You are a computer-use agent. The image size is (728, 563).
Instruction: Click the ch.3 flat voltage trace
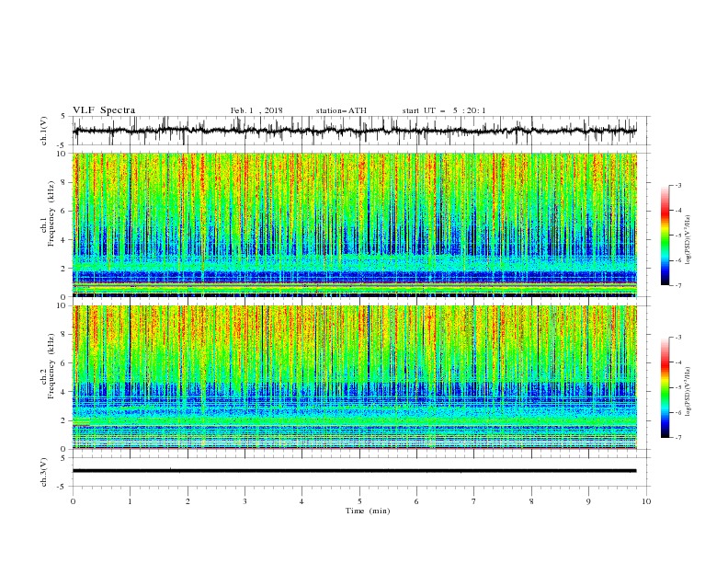(354, 471)
